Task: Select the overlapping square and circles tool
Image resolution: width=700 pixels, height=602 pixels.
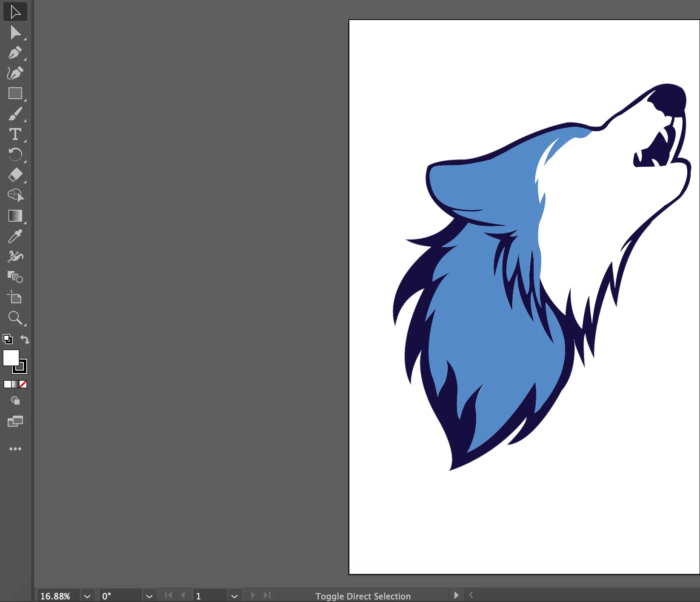Action: point(15,277)
